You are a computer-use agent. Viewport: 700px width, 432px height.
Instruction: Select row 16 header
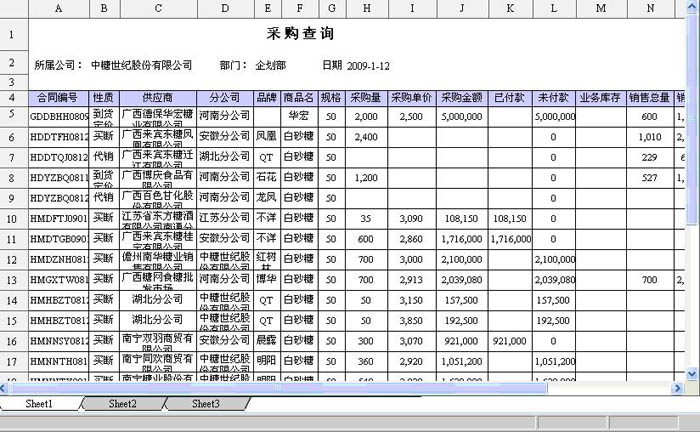point(12,341)
